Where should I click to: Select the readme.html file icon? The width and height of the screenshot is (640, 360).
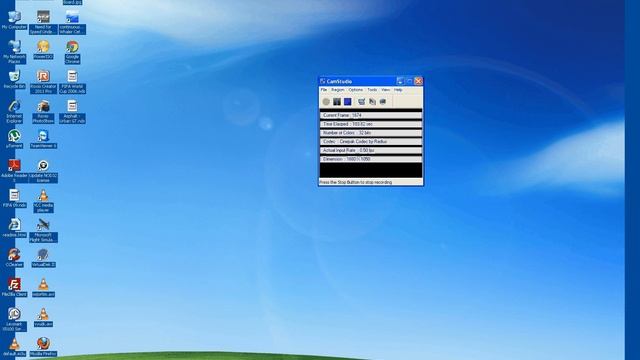click(14, 228)
